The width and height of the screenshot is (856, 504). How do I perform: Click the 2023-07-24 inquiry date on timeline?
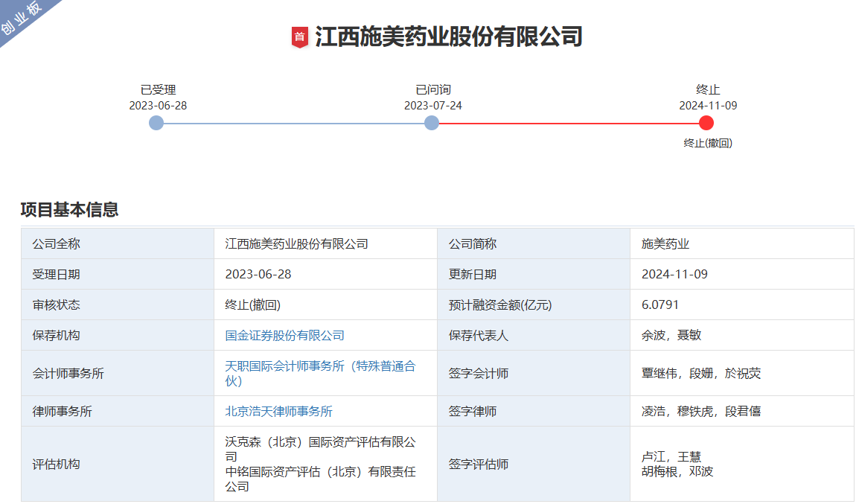coord(432,106)
